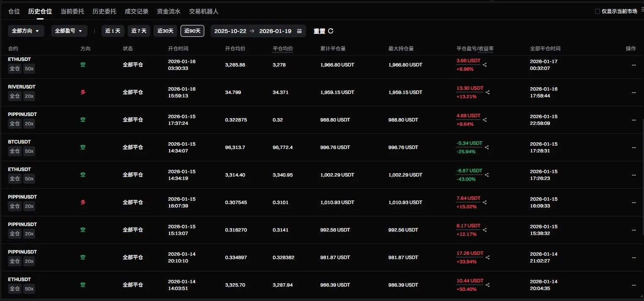Viewport: 644px width, 301px height.
Task: Share the PIPPINUSDT 17.26 USDT profit result
Action: (487, 257)
